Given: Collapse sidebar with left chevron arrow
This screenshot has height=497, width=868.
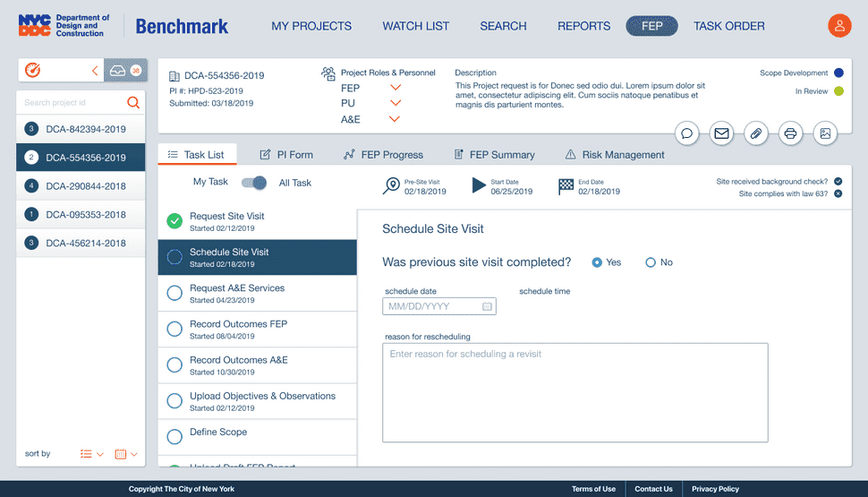Looking at the screenshot, I should (x=95, y=71).
